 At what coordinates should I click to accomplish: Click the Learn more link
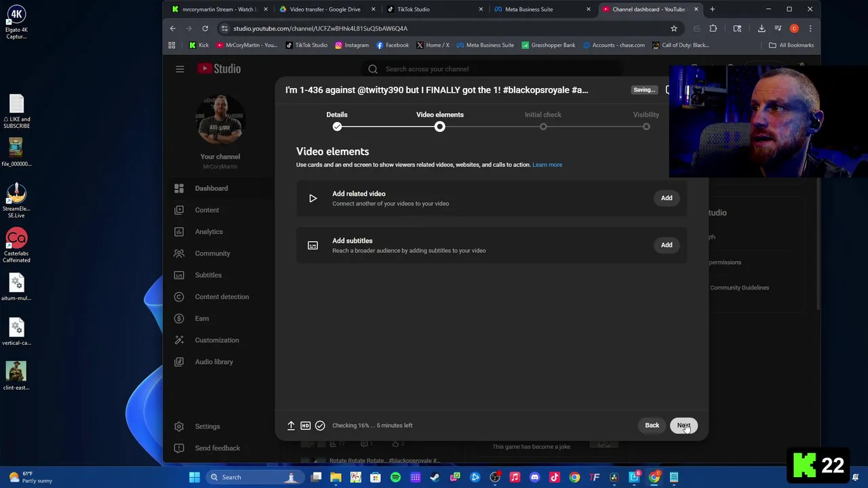(x=547, y=165)
